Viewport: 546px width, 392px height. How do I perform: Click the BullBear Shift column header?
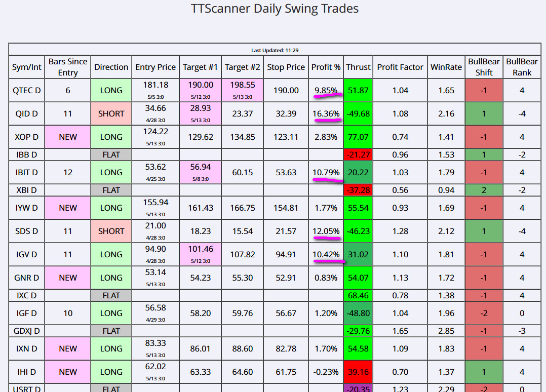coord(484,67)
